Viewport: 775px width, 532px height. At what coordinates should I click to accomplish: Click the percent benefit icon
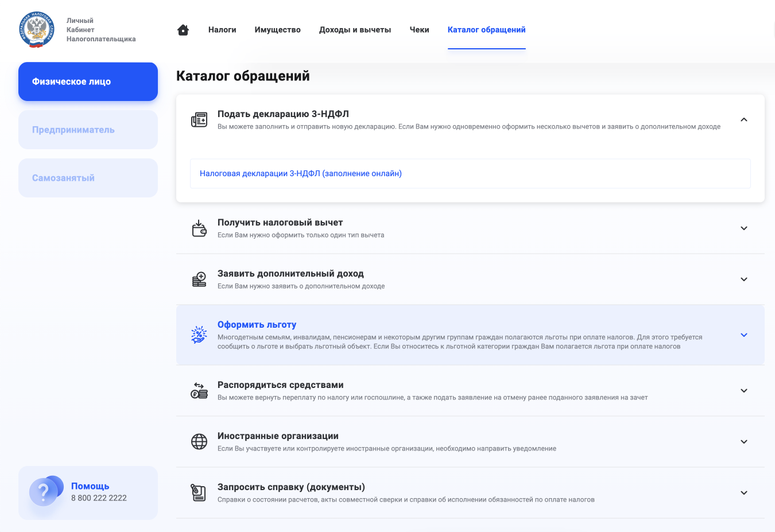click(x=199, y=335)
